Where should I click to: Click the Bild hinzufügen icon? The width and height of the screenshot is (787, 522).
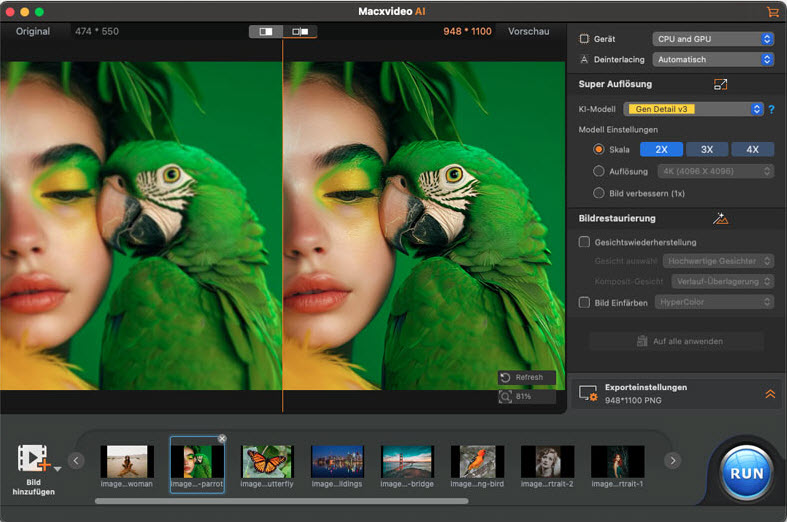tap(34, 460)
